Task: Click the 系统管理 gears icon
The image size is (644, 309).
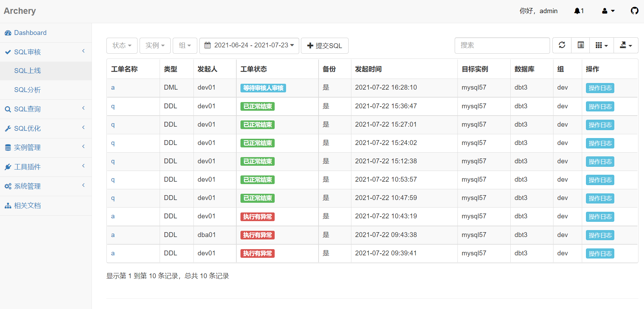Action: coord(8,187)
